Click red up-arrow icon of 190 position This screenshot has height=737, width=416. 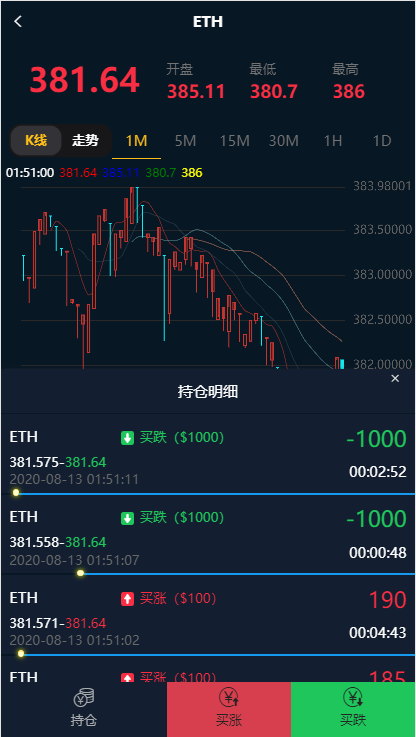point(127,599)
